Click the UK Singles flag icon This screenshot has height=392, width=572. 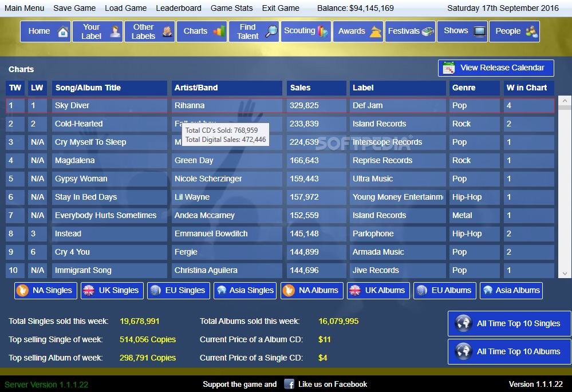(89, 291)
